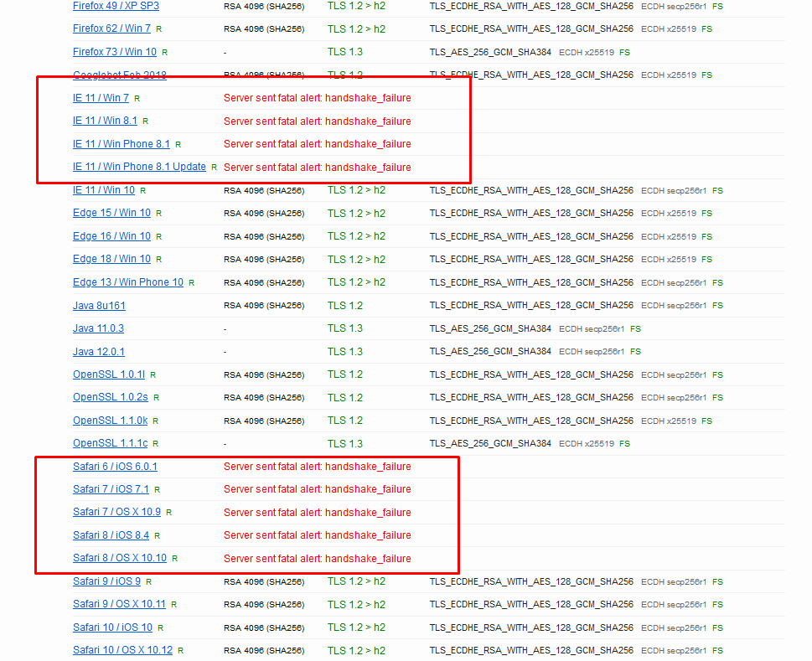
Task: Click the OpenSSL 1.0.1l link
Action: 109,374
